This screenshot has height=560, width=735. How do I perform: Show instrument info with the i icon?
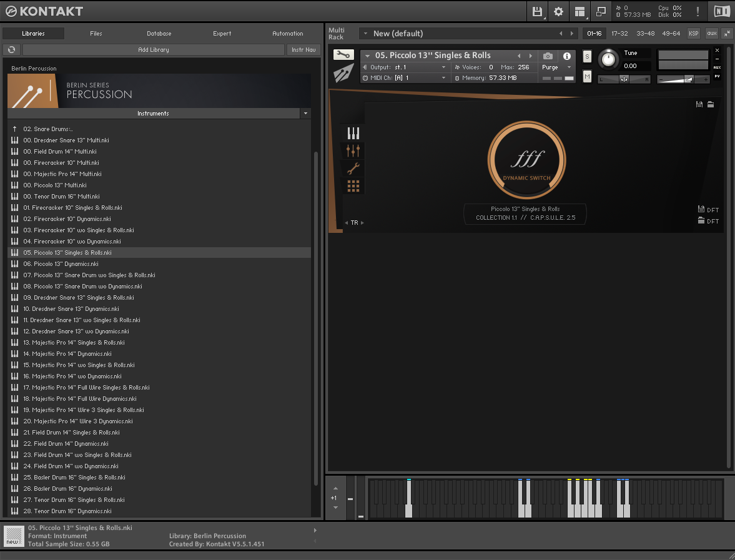tap(567, 56)
